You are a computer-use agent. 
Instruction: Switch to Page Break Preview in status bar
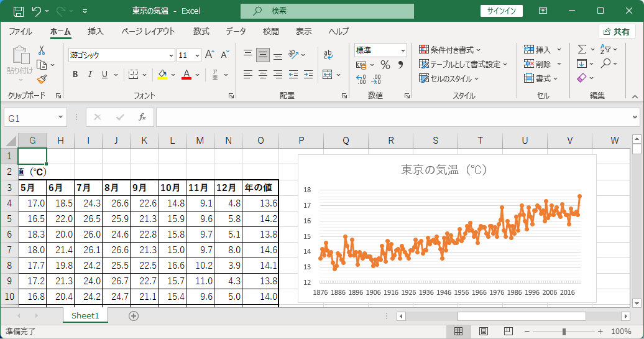508,331
